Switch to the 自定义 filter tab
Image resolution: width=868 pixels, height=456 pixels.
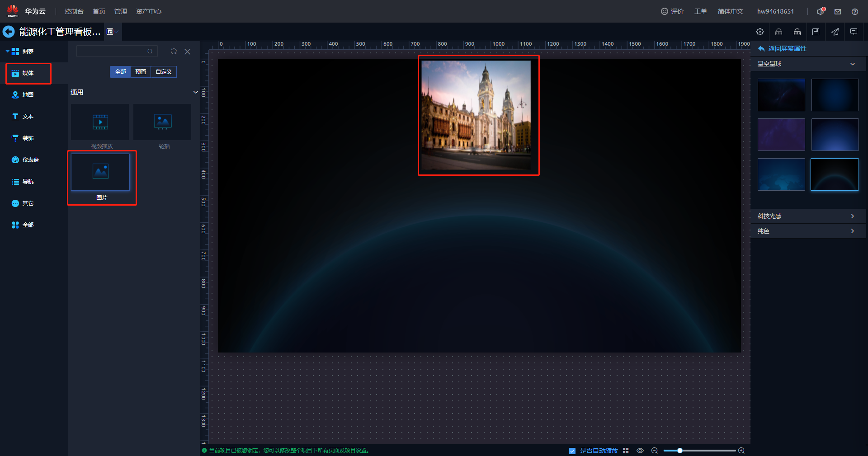pos(164,72)
